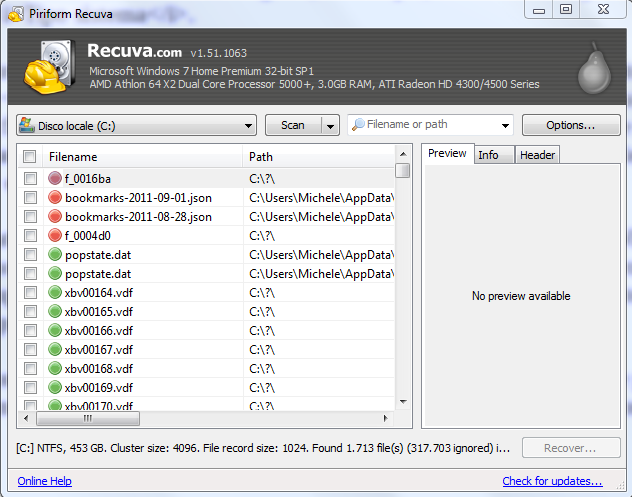Check the box for f_0016ba
Screen dimensions: 632x497
pos(30,178)
